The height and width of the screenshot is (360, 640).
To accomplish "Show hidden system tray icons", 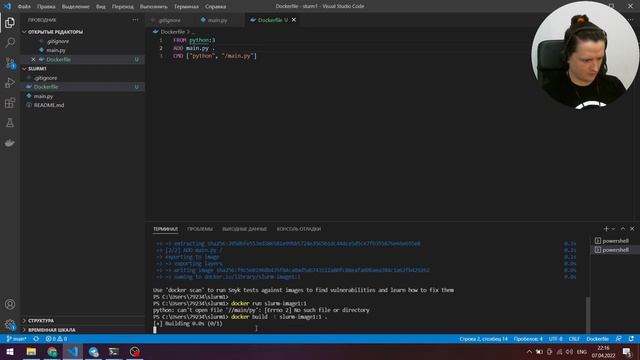I will 529,352.
